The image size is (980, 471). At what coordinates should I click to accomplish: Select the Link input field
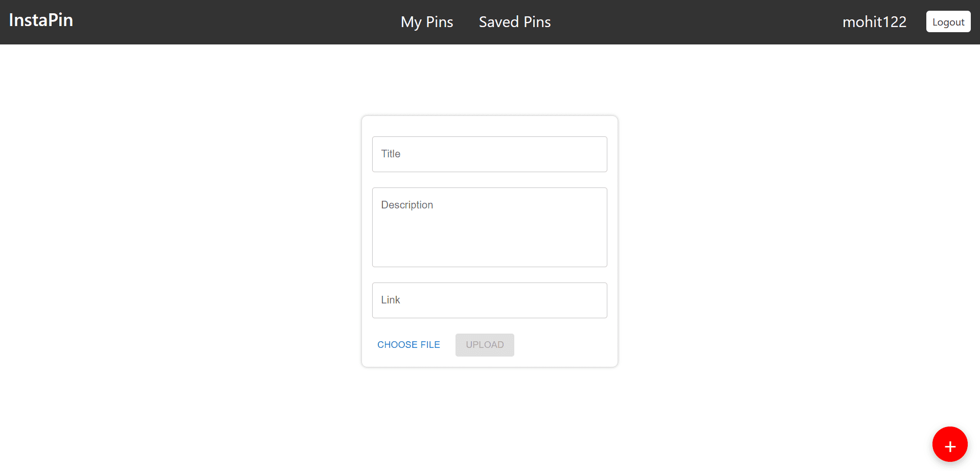coord(489,300)
